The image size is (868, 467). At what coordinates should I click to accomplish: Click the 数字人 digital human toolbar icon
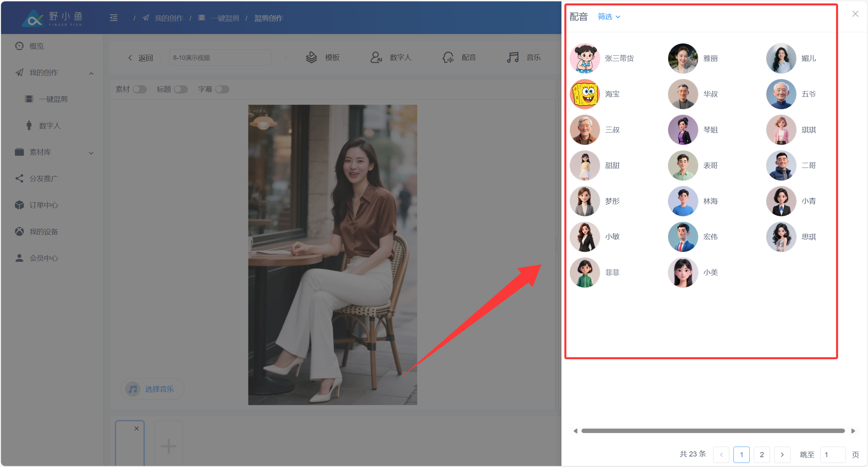tap(376, 57)
